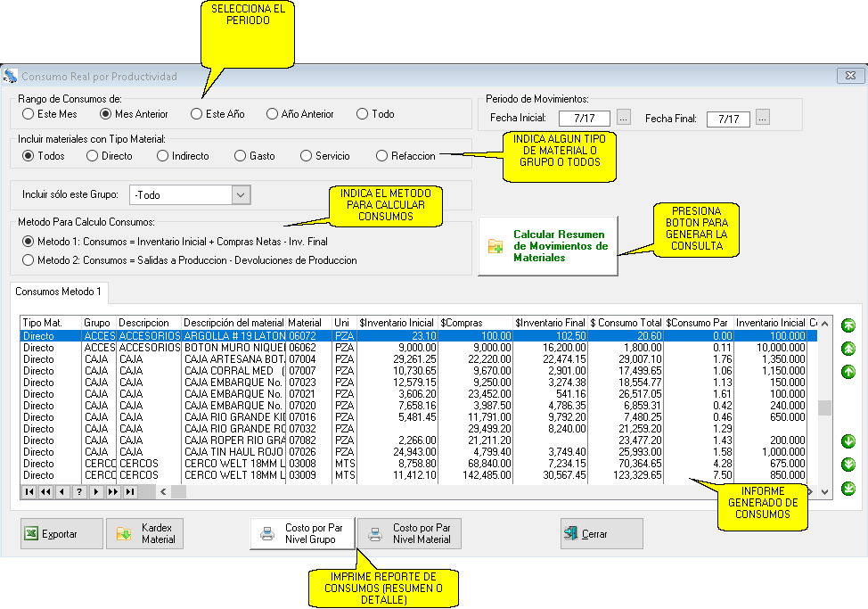Select Indirecto material type
The image size is (868, 609).
coord(163,156)
